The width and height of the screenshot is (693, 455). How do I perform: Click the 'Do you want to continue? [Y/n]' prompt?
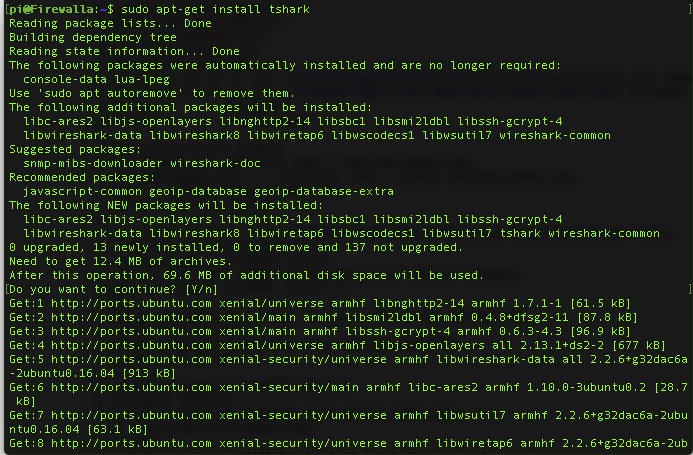click(113, 289)
